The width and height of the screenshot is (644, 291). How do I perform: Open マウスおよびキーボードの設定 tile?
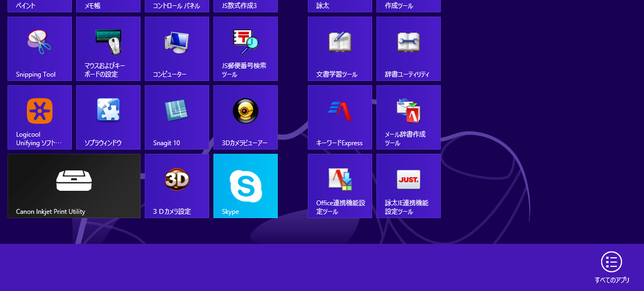coord(108,49)
